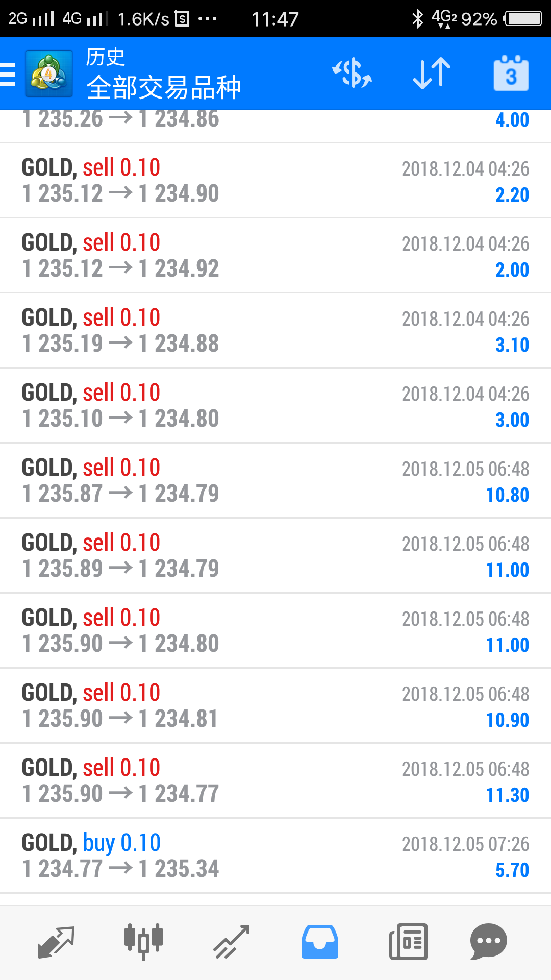Tap the sort arrows icon
The width and height of the screenshot is (551, 980).
coord(432,73)
